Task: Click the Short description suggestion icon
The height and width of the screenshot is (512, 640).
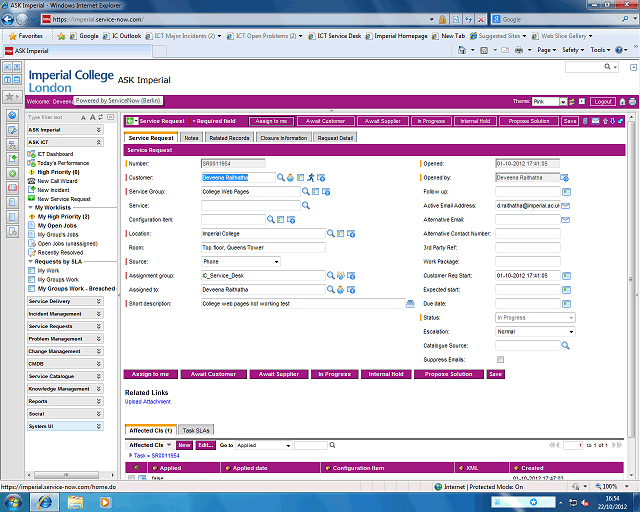Action: tap(410, 303)
